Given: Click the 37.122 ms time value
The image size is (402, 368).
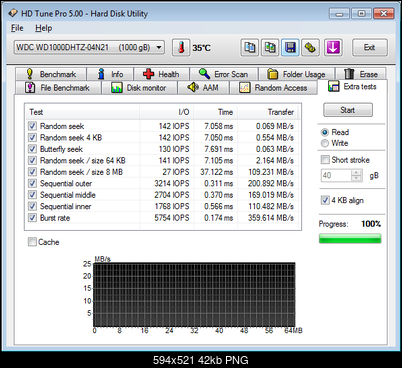Looking at the screenshot, I should (x=217, y=172).
